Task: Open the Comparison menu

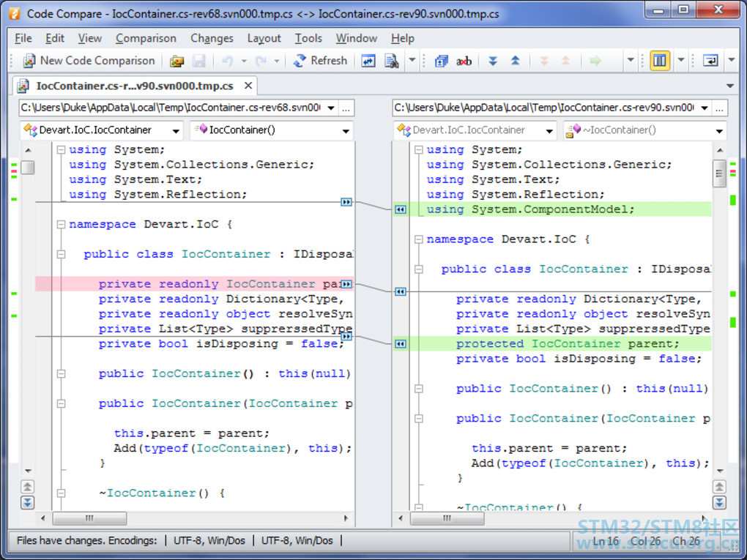Action: click(146, 38)
